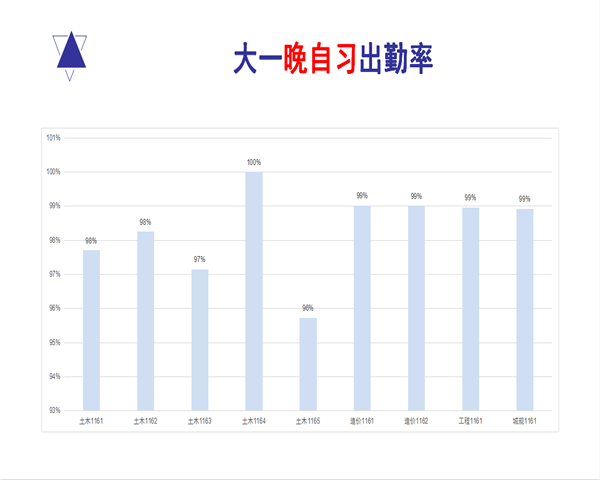Click the 工程1161 category axis label
This screenshot has height=480, width=600.
[x=471, y=421]
